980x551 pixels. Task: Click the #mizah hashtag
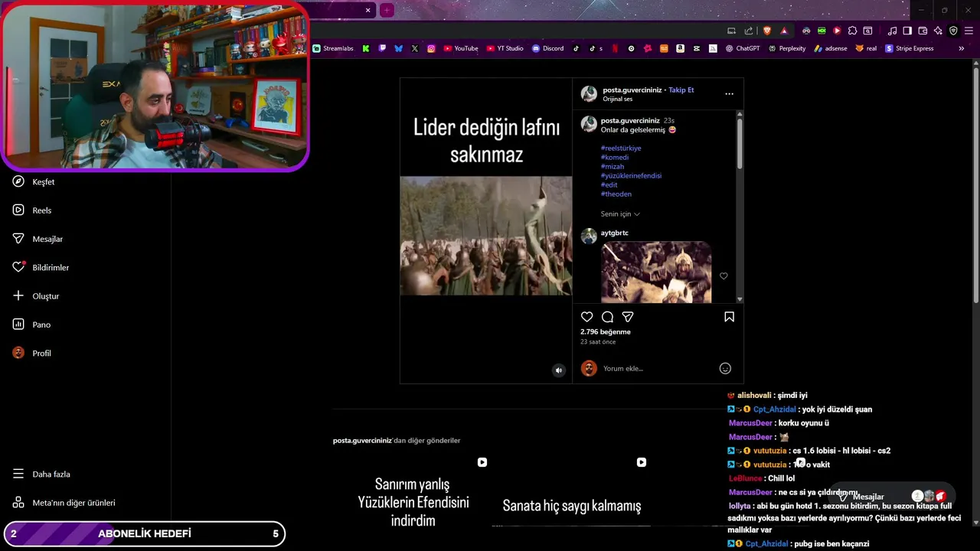(x=612, y=166)
